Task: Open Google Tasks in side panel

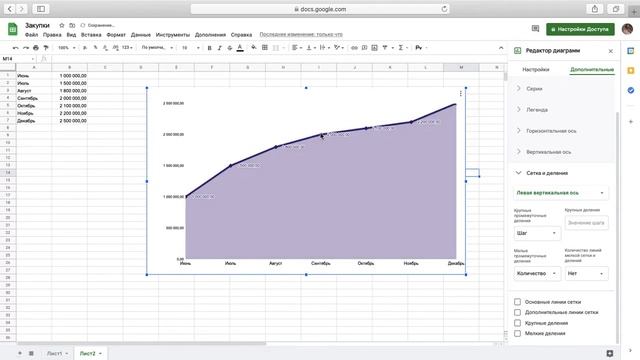Action: [x=631, y=90]
